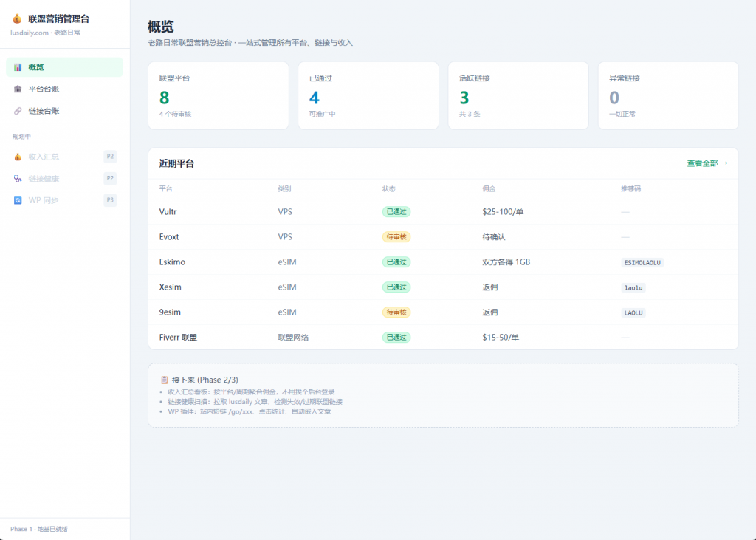Click the 类别 column header

point(284,188)
